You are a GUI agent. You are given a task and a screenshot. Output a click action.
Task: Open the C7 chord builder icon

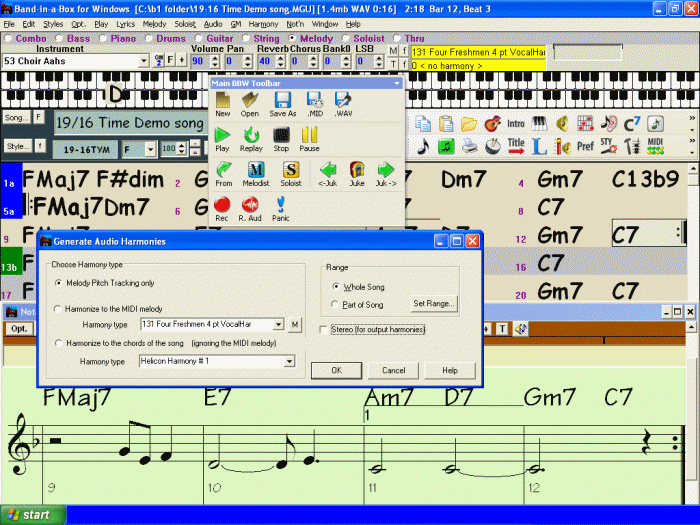tap(632, 124)
